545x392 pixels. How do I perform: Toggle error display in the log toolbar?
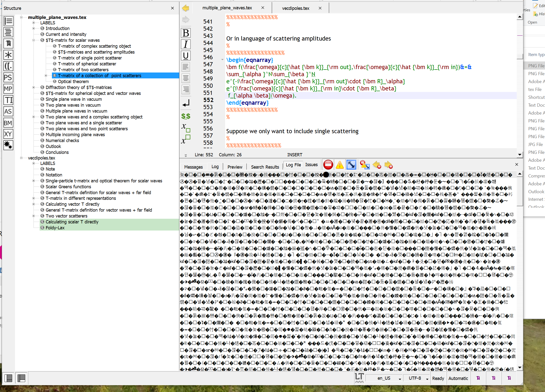[x=328, y=165]
